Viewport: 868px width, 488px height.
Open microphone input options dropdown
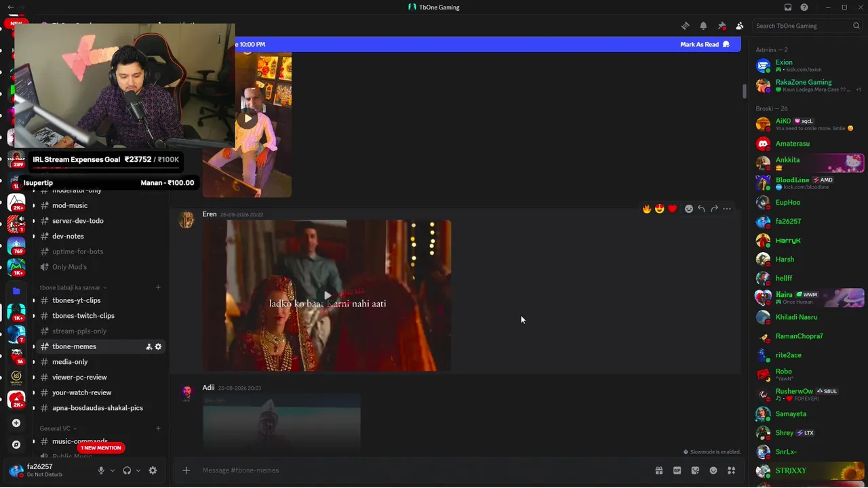coord(113,470)
